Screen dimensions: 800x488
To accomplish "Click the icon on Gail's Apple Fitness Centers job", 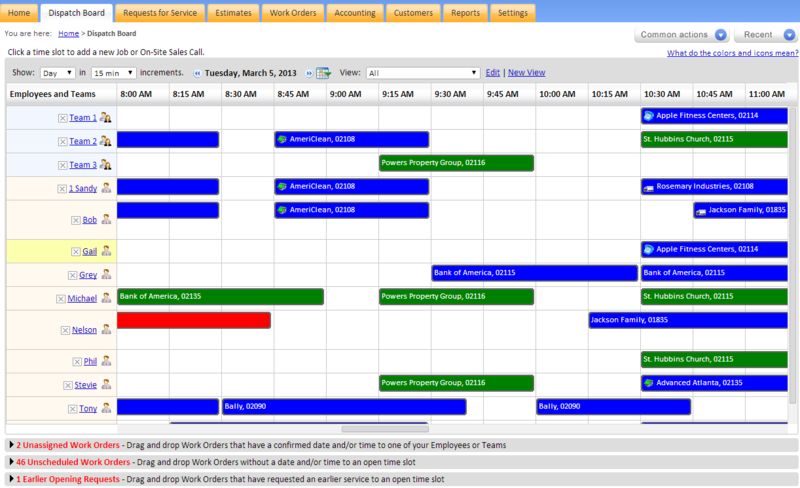I will pos(648,250).
